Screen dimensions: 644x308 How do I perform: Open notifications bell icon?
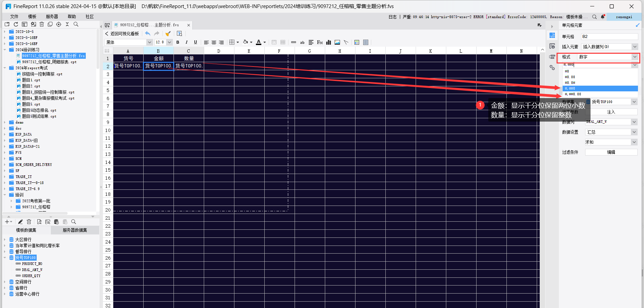click(603, 17)
